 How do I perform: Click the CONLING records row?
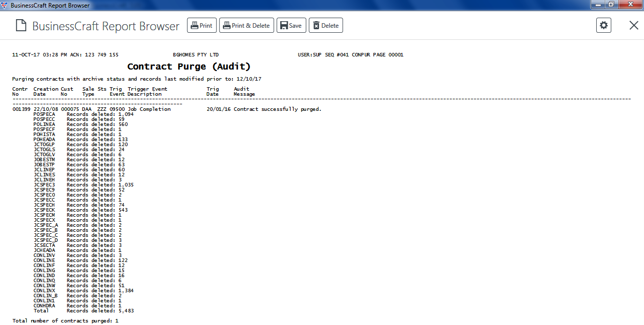tap(79, 271)
